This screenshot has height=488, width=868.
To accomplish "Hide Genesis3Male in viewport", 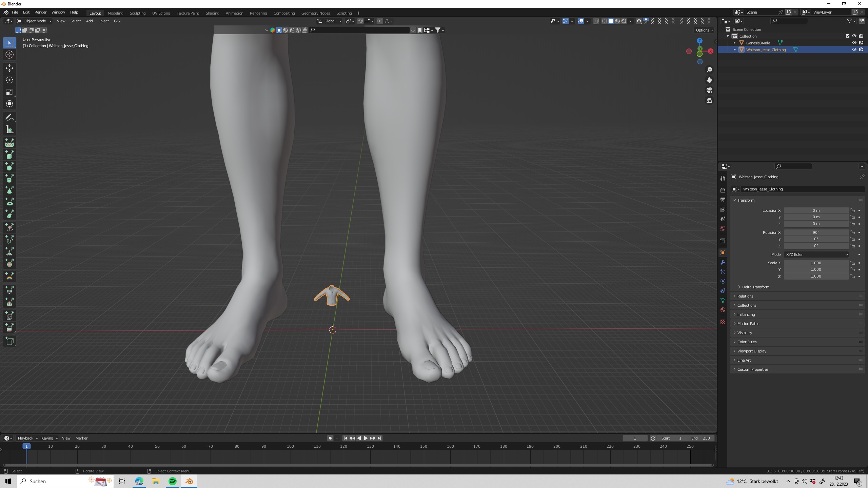I will tap(854, 43).
